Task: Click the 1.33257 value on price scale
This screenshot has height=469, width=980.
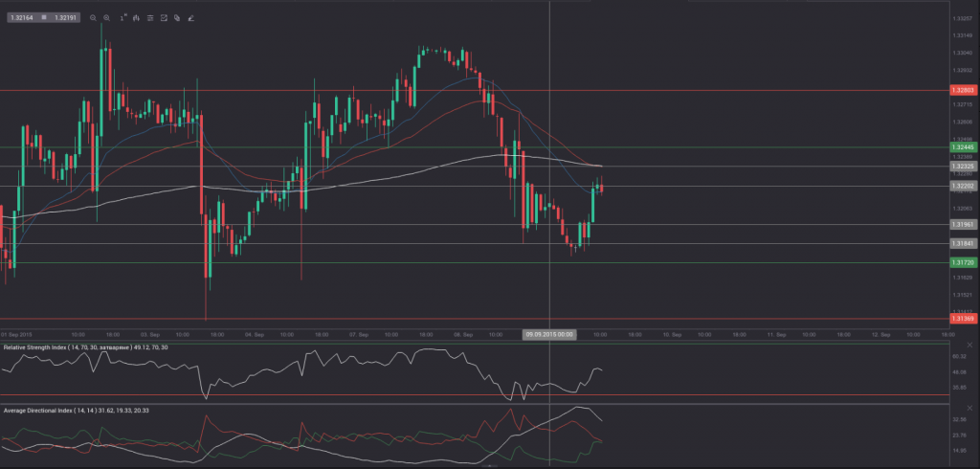Action: click(961, 18)
